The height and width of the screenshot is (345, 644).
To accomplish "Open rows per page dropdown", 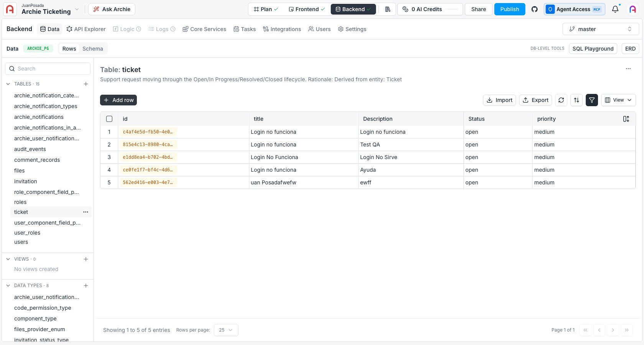I will point(226,330).
